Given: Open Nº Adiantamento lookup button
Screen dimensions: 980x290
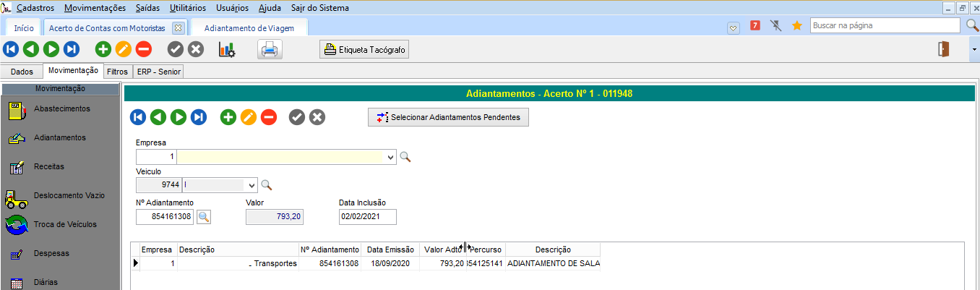Looking at the screenshot, I should click(x=204, y=216).
